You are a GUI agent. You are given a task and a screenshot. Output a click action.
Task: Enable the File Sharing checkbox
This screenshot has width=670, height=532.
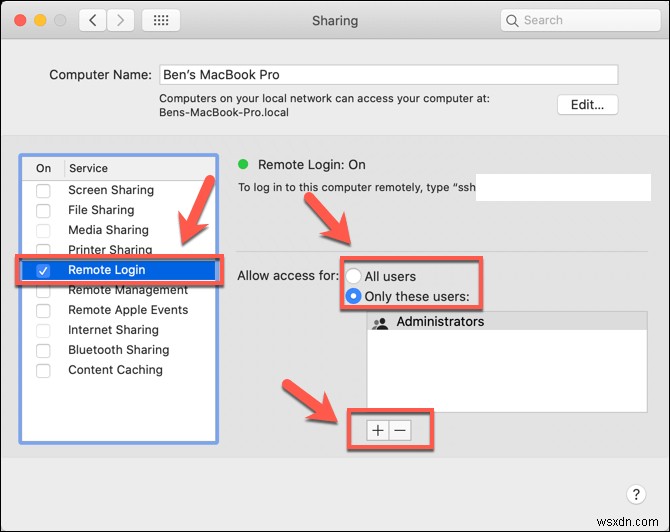pos(43,211)
